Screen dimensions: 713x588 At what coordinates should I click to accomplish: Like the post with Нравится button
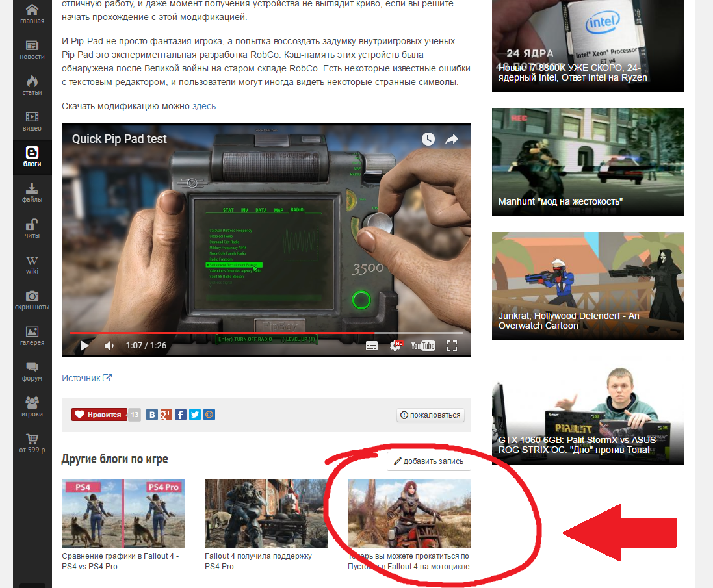(x=99, y=415)
